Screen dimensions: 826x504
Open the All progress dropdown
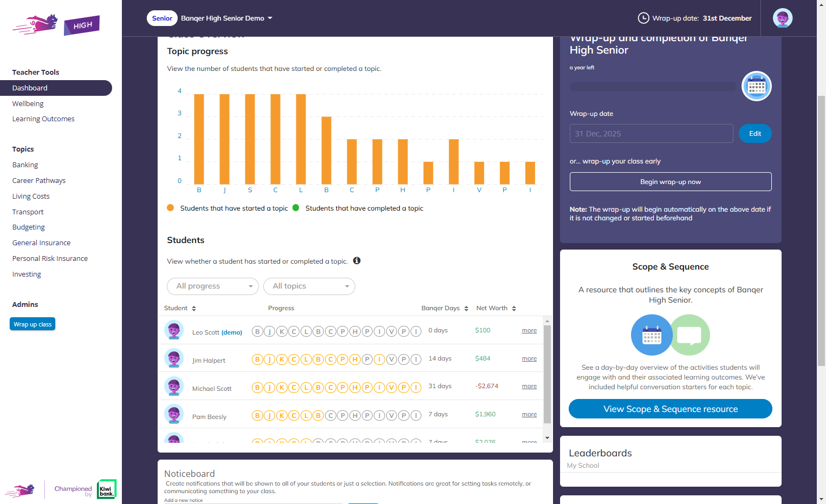click(x=213, y=286)
